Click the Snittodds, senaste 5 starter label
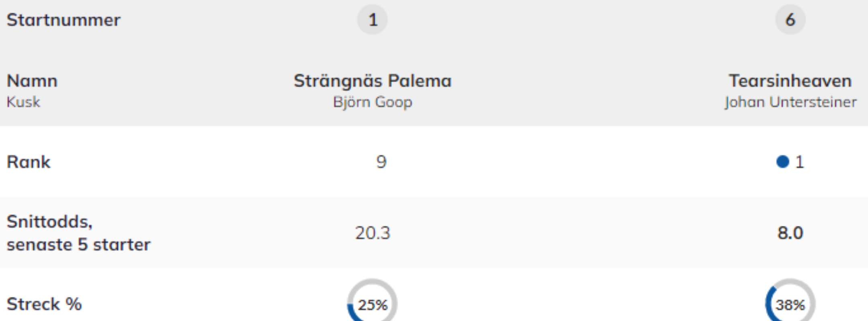The width and height of the screenshot is (868, 321). click(x=78, y=233)
